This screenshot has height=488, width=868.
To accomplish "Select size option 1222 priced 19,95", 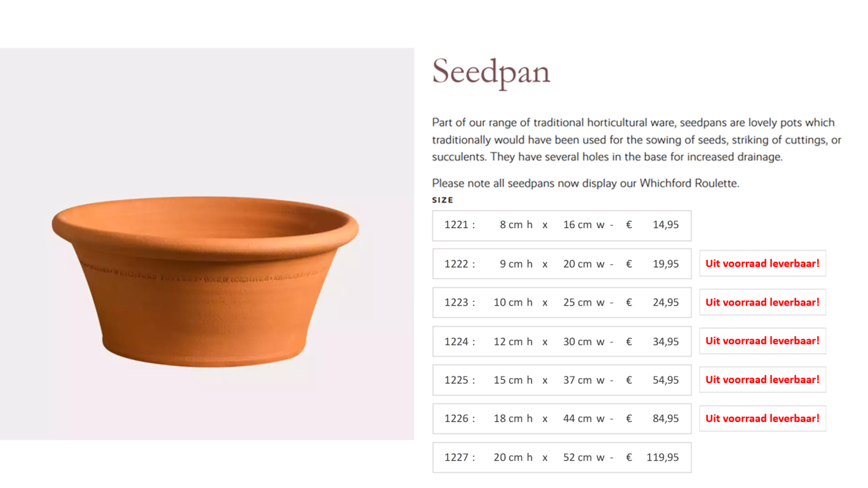I will click(x=562, y=264).
